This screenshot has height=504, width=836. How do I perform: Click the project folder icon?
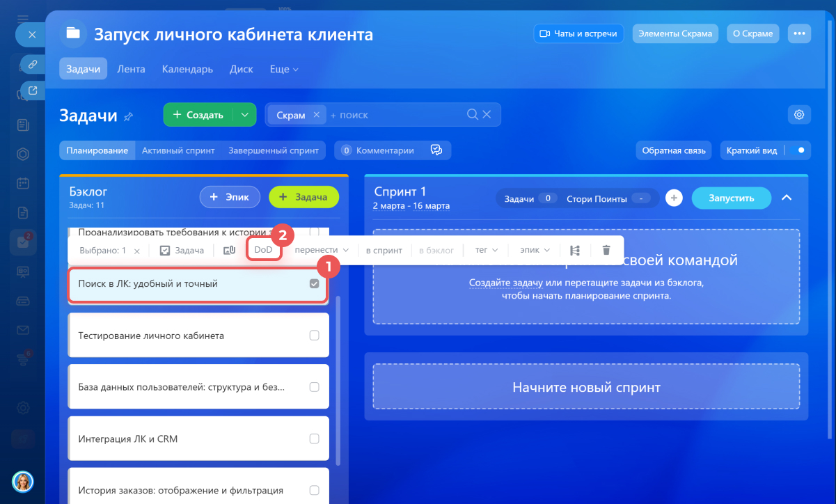72,33
